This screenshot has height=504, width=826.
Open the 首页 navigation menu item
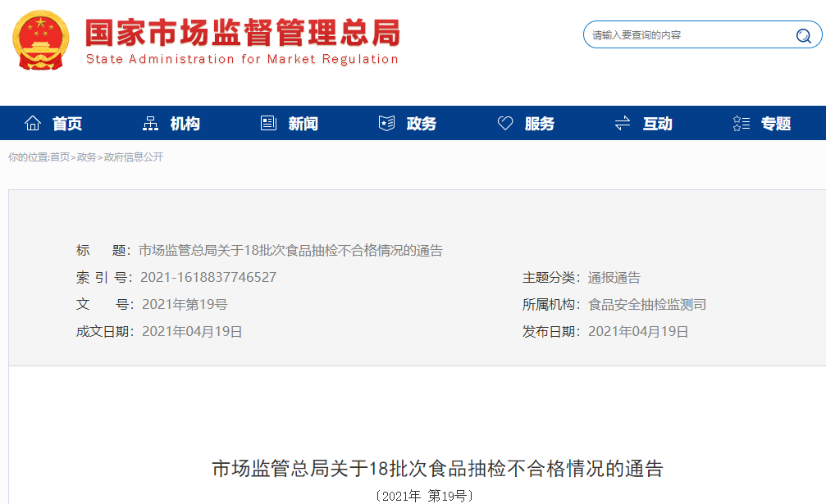pyautogui.click(x=67, y=124)
